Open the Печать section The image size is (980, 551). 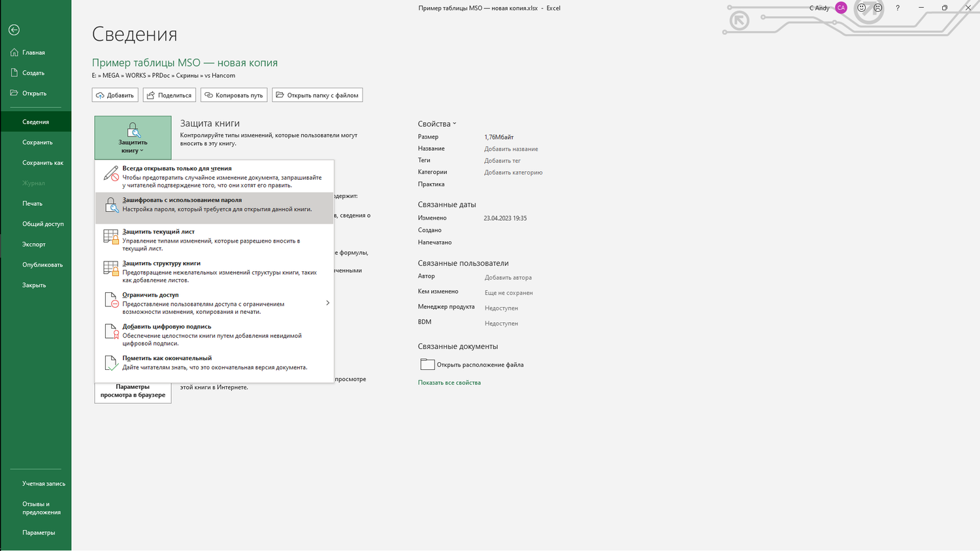point(36,203)
